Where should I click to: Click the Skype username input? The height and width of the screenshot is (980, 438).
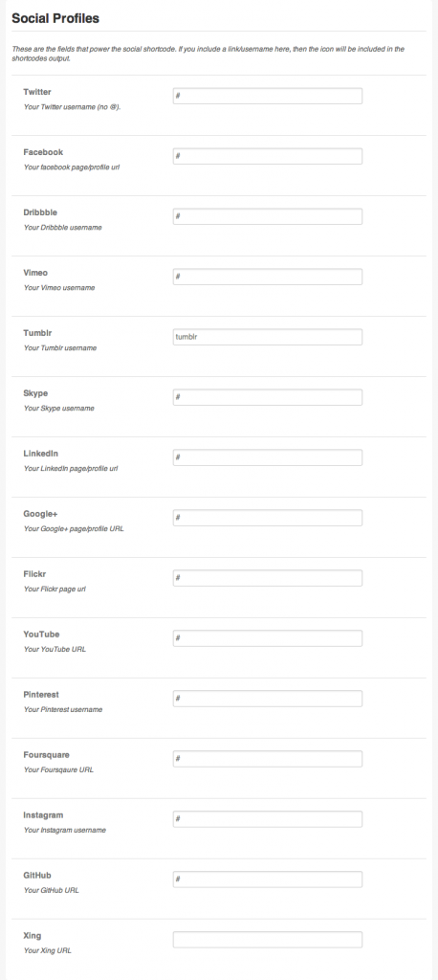click(268, 397)
